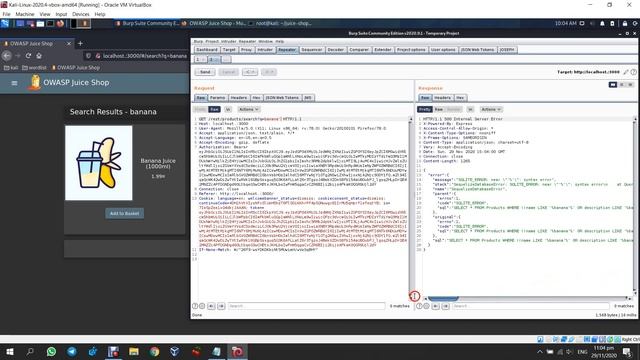
Task: Open request Actions dropdown
Action: coord(249,109)
